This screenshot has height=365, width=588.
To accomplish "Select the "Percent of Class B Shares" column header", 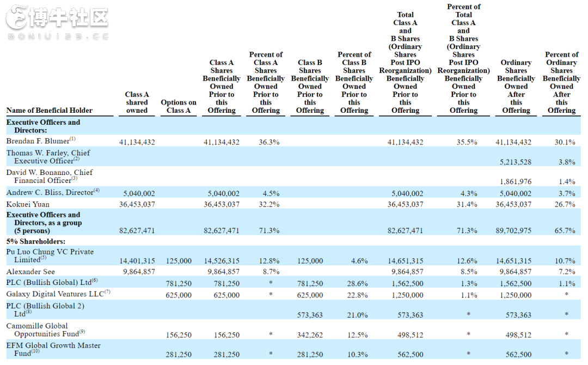I will coord(354,82).
